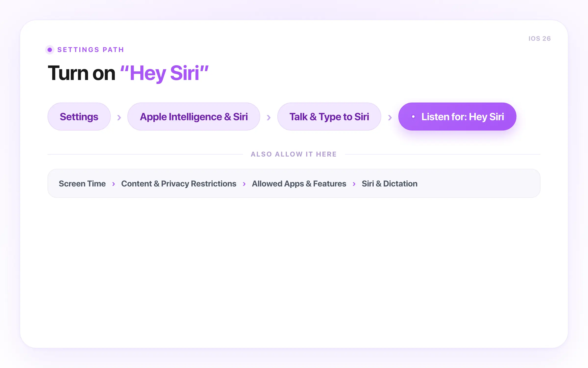Click the Settings breadcrumb pill

[x=79, y=117]
